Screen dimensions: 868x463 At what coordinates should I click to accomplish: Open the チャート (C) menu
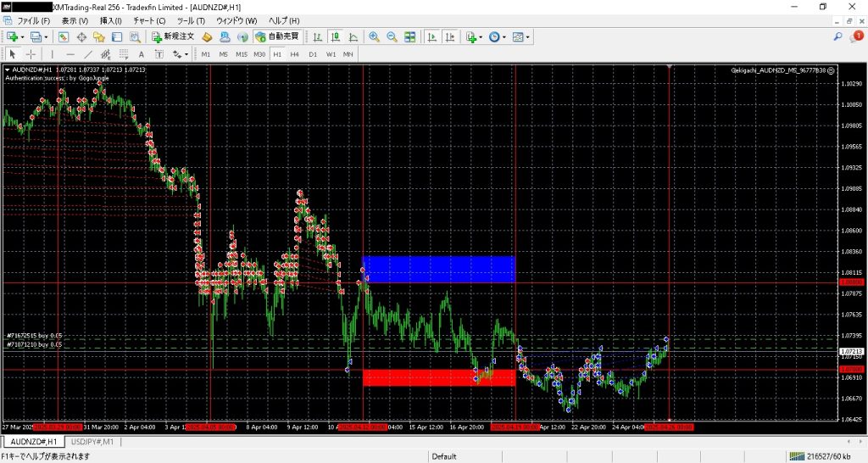pos(149,20)
